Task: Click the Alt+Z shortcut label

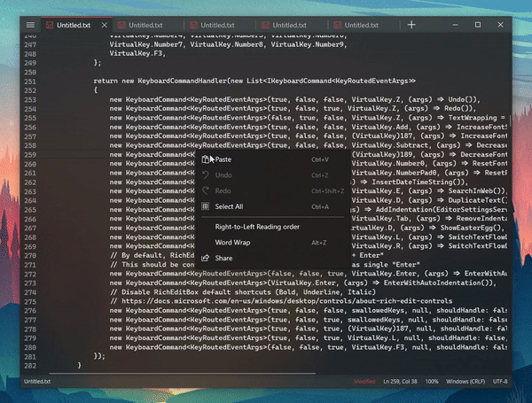Action: click(x=318, y=243)
